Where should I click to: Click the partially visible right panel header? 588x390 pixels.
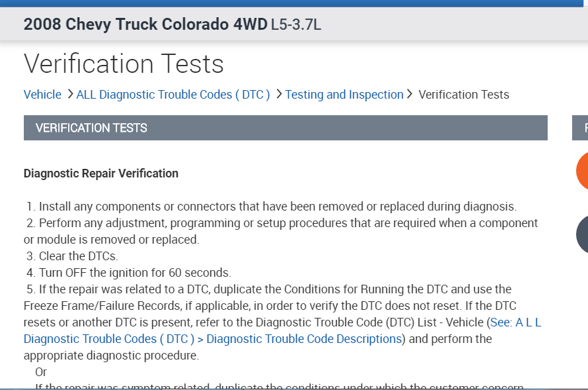point(580,128)
